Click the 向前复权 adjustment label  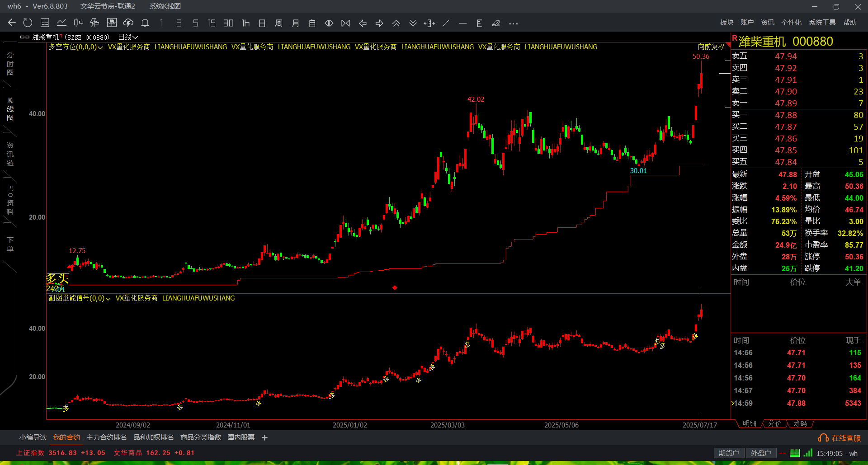click(x=711, y=47)
